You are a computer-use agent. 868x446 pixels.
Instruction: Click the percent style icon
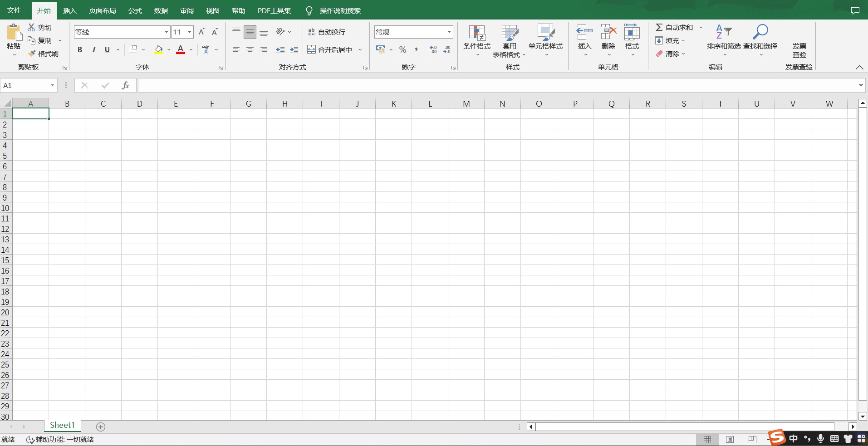tap(402, 49)
